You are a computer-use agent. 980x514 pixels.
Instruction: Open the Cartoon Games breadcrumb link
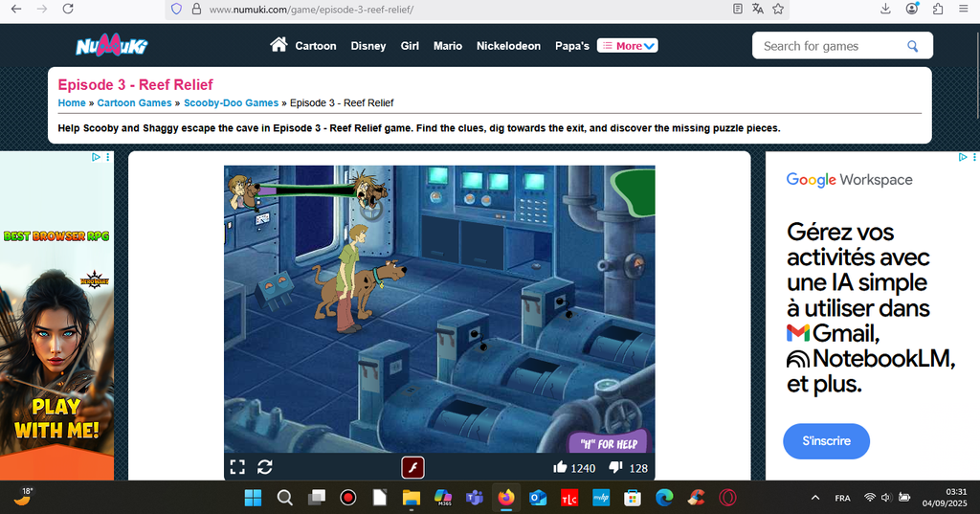[134, 102]
